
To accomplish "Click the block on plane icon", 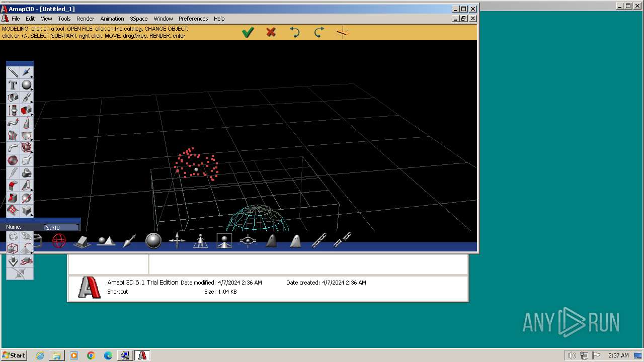I will 82,242.
